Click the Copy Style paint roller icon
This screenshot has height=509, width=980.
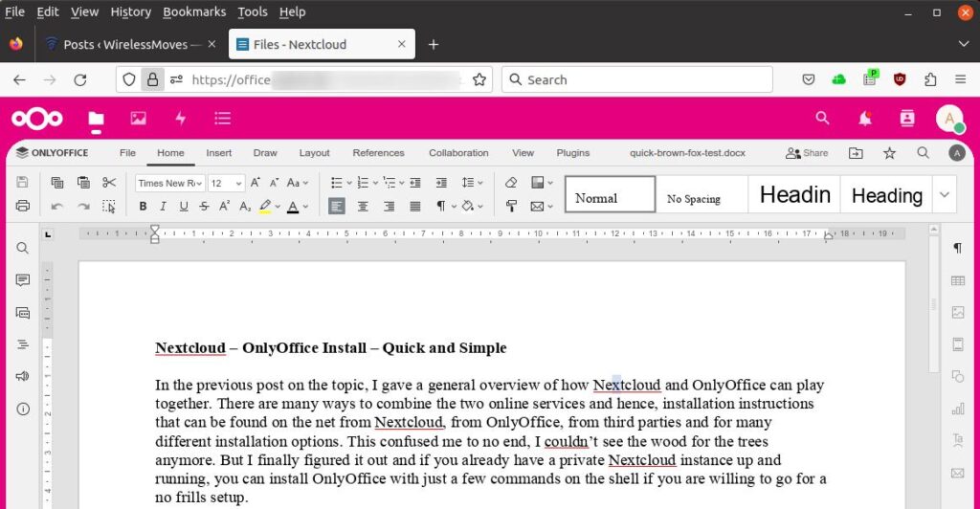511,206
